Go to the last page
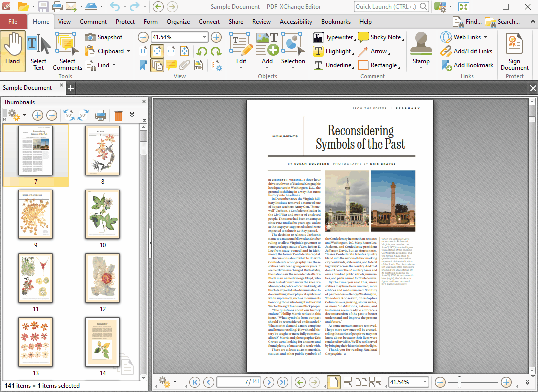 point(283,382)
